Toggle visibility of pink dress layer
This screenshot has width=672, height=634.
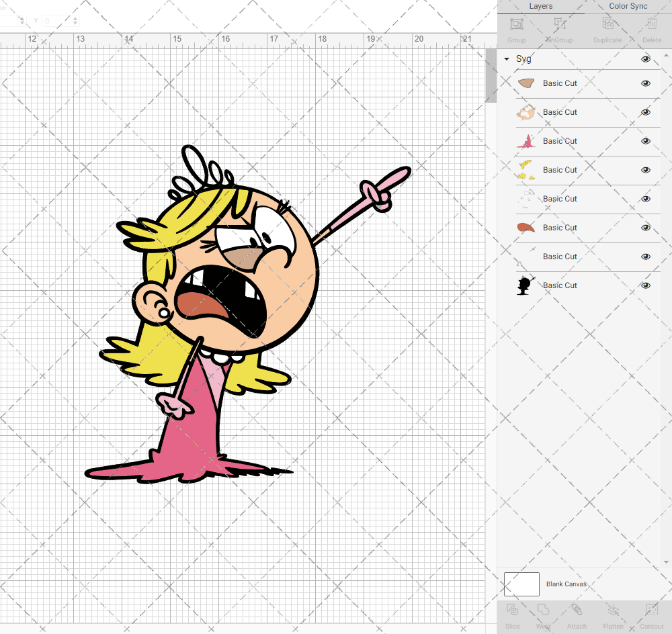point(645,141)
